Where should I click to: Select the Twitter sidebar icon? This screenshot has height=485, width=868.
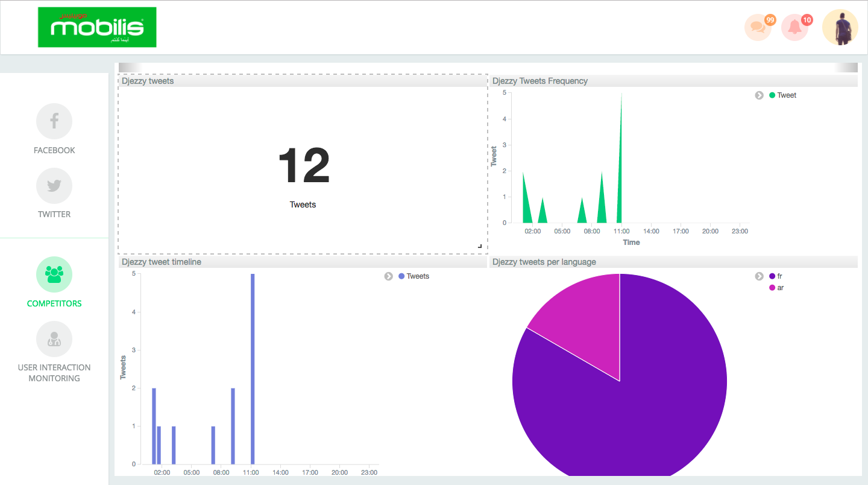click(54, 186)
